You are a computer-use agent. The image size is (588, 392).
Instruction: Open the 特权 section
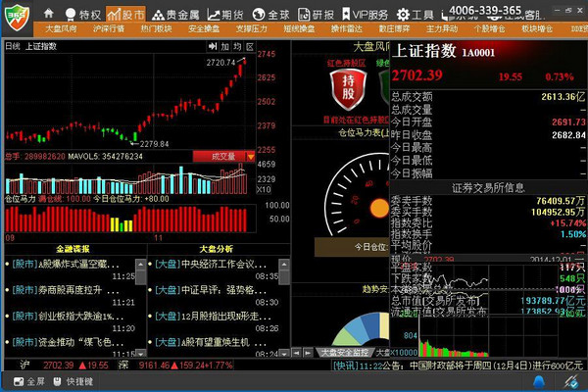(83, 15)
